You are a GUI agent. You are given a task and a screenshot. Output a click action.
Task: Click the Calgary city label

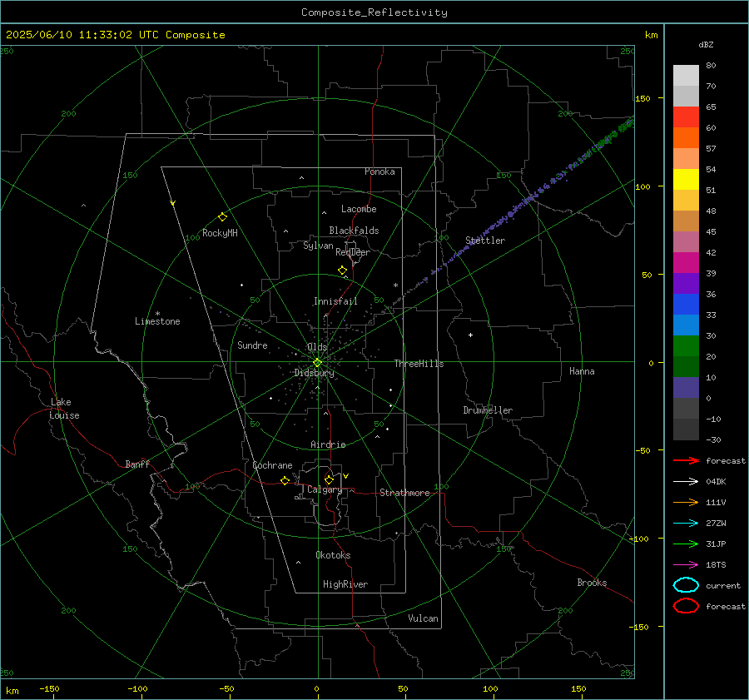[x=325, y=489]
